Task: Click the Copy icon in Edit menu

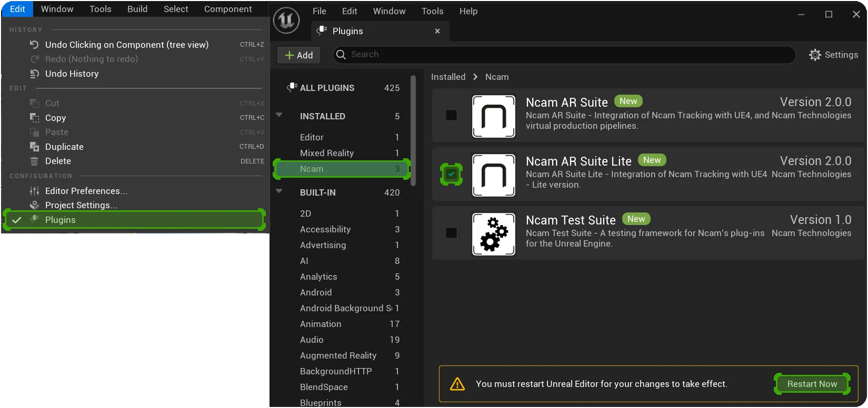Action: click(35, 118)
